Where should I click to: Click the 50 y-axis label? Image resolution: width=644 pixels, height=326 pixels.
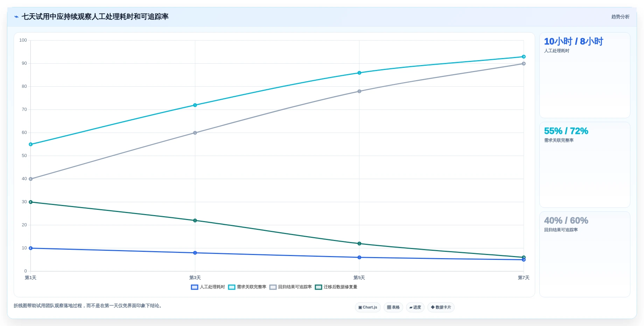[x=24, y=156]
